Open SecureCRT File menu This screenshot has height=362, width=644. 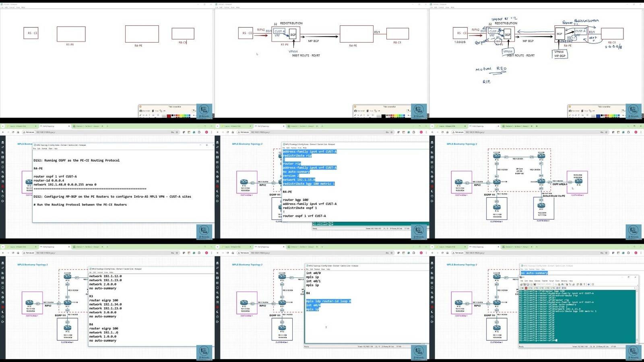[522, 281]
